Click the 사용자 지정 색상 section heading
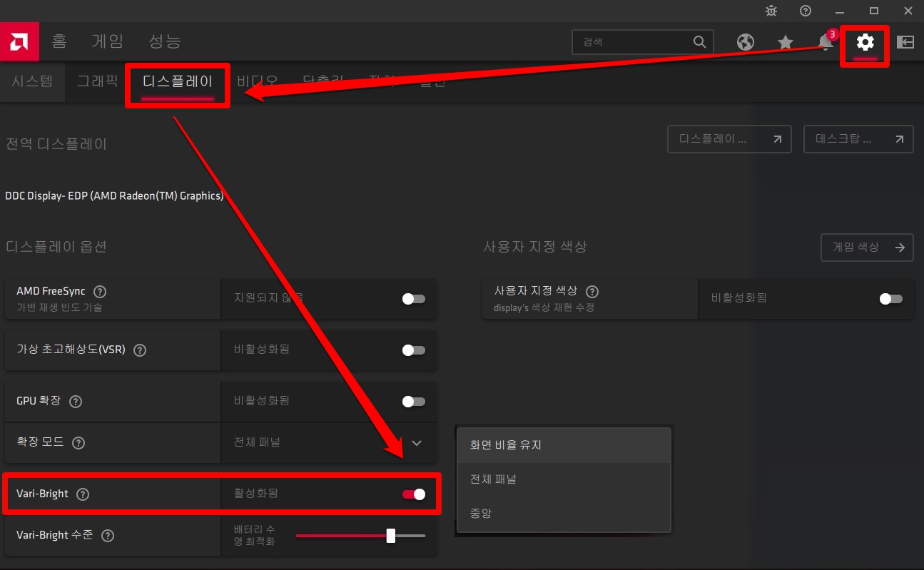This screenshot has width=924, height=570. pos(535,247)
